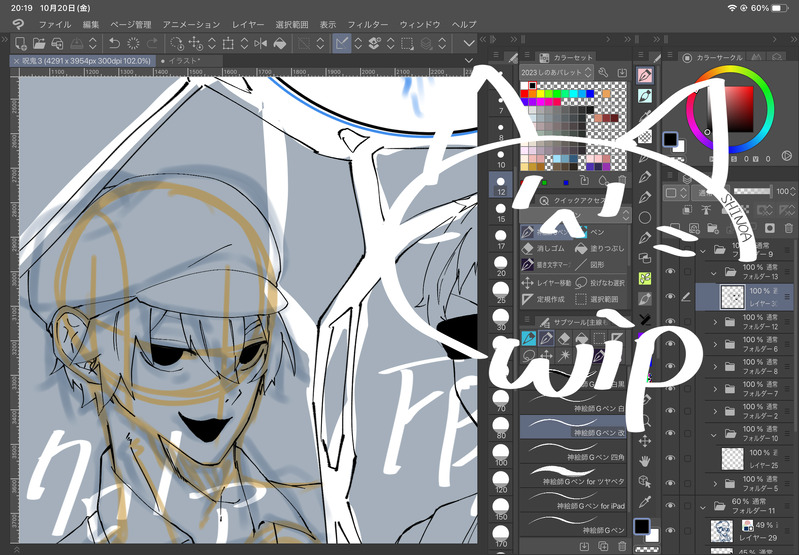Select 投げなわ選択 in Quick Access
799x555 pixels.
click(600, 282)
